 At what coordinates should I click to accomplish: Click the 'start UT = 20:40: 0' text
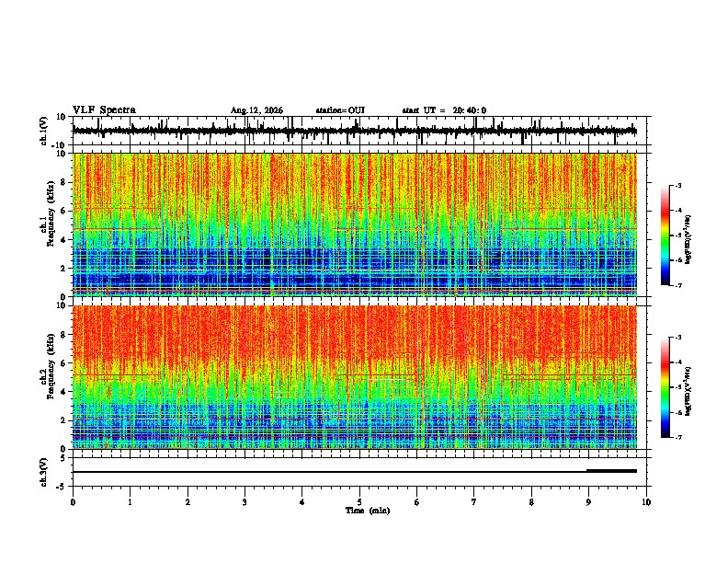click(x=444, y=110)
